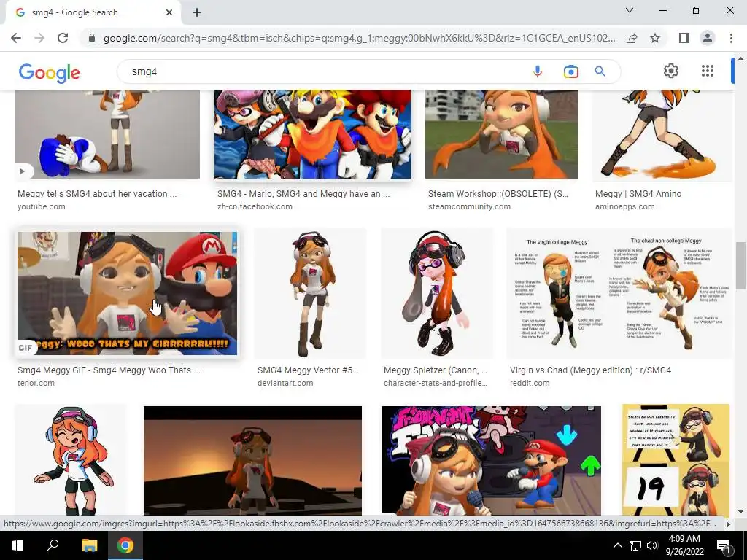The image size is (747, 560).
Task: Search by image with the camera icon
Action: [570, 71]
